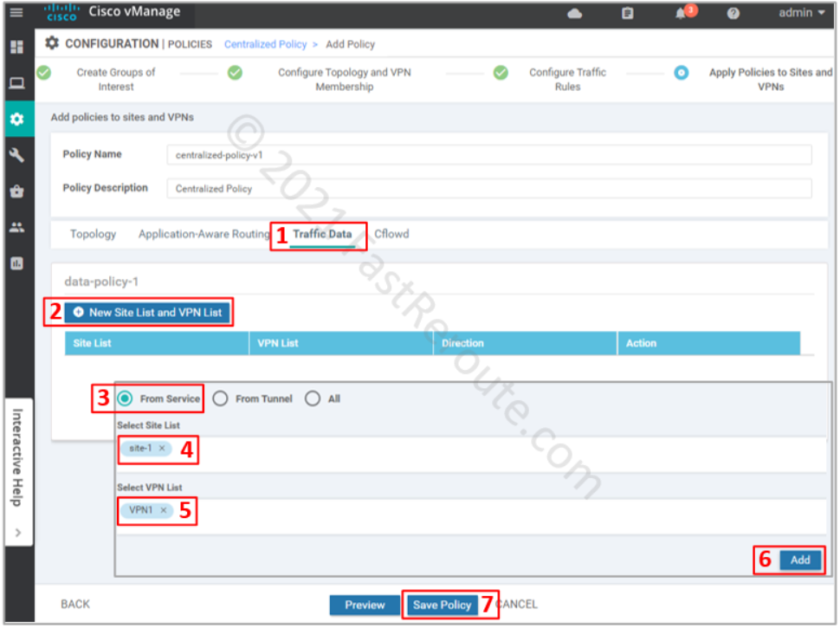Select the From Tunnel radio button

point(221,398)
